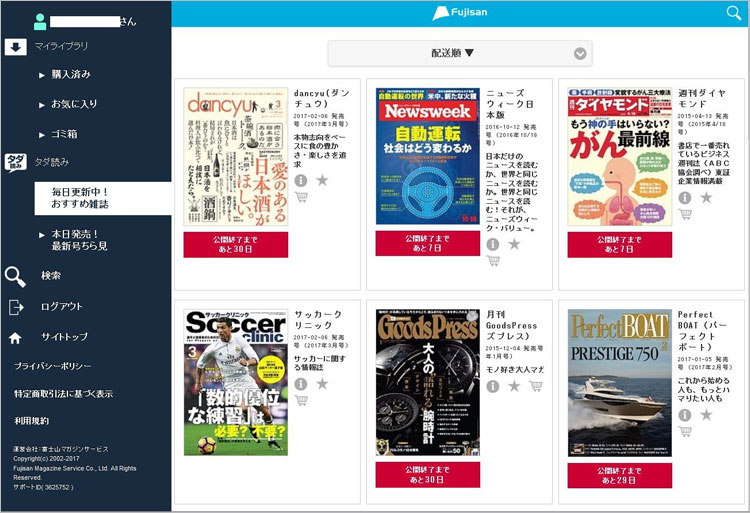Favorite 週刊ダイヤモンド with the star

click(x=706, y=197)
